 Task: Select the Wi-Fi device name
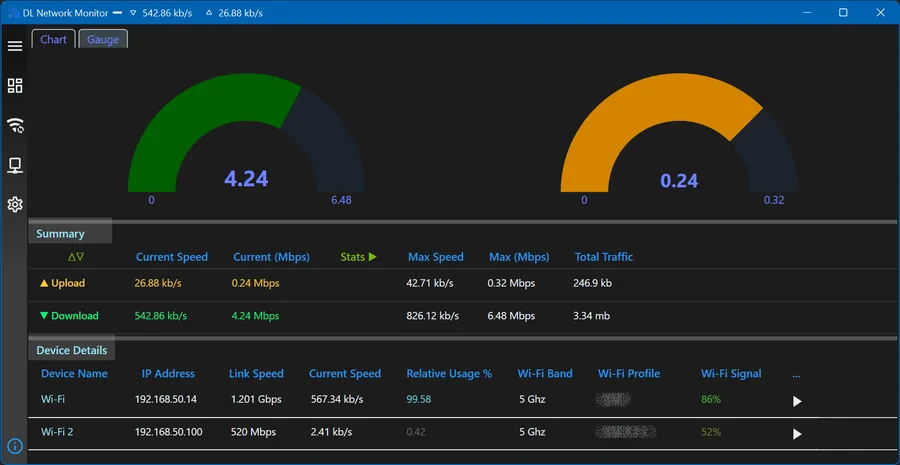(53, 399)
